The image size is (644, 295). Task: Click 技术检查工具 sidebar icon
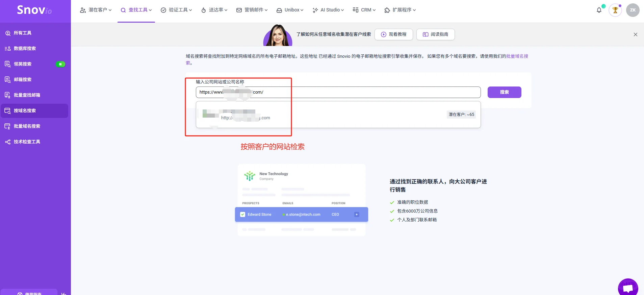coord(8,142)
